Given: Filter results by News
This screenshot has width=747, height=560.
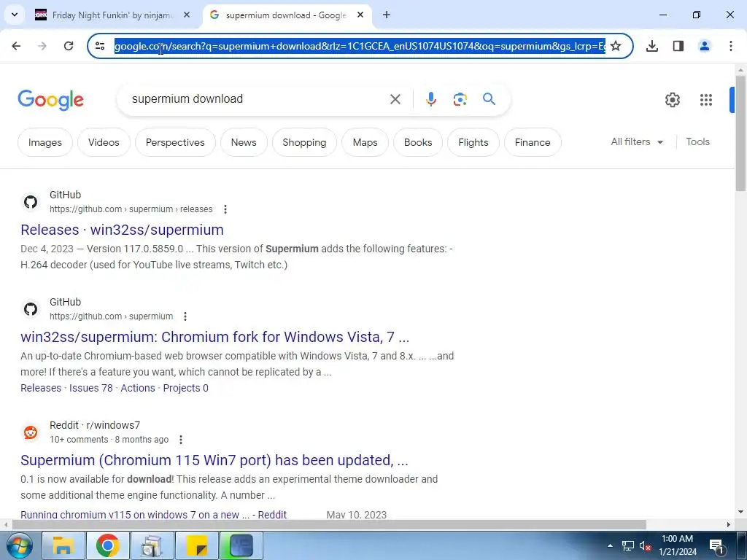Looking at the screenshot, I should click(244, 142).
